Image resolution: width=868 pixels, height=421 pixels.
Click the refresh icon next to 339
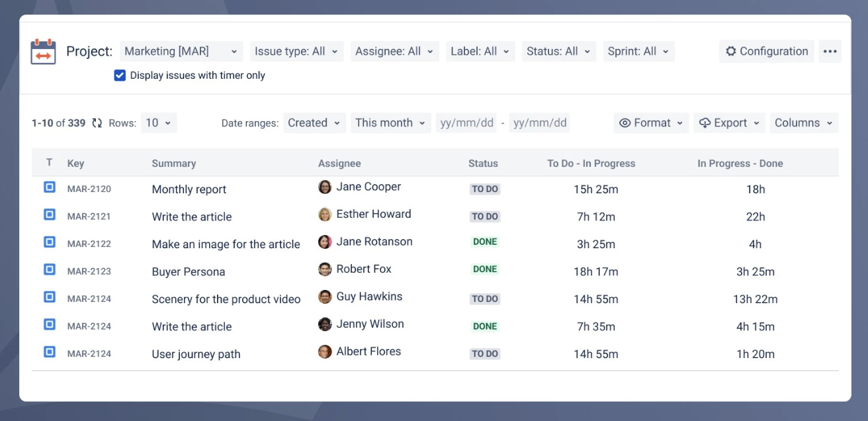[x=97, y=123]
